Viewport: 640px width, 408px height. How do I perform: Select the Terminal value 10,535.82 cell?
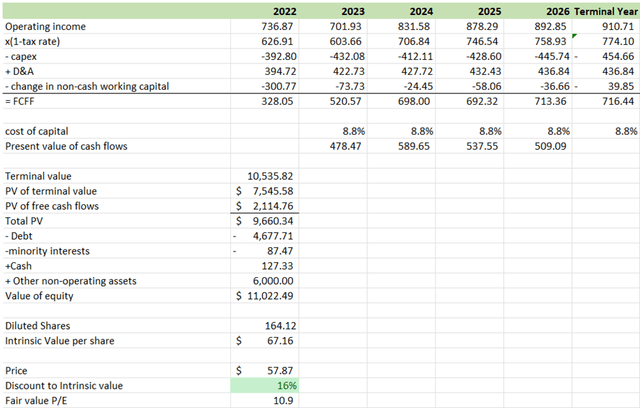264,176
